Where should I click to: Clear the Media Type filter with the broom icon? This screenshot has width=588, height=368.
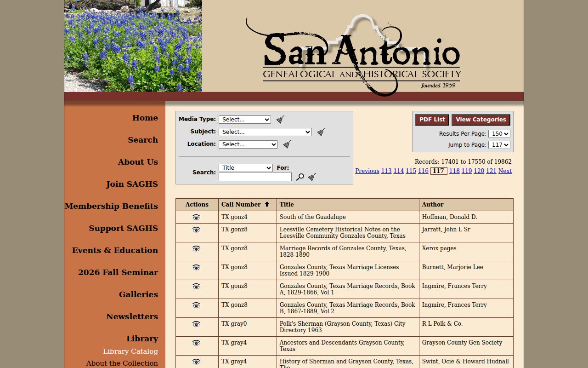point(280,120)
